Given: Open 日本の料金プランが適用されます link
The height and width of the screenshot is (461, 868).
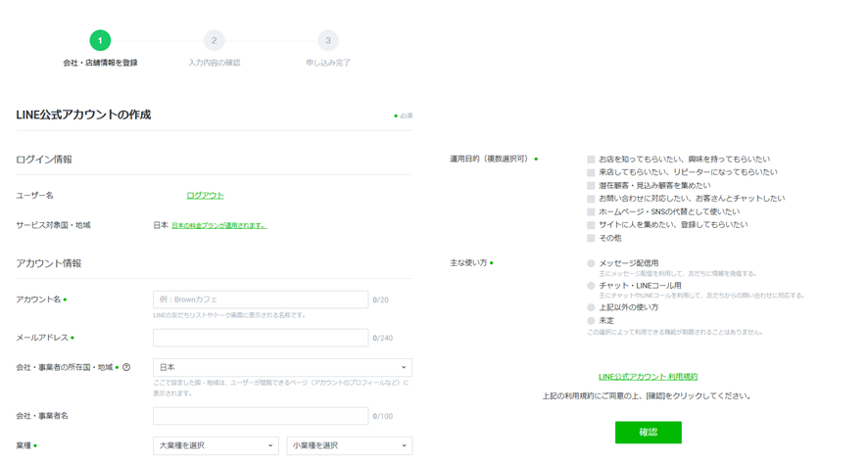Looking at the screenshot, I should click(218, 225).
